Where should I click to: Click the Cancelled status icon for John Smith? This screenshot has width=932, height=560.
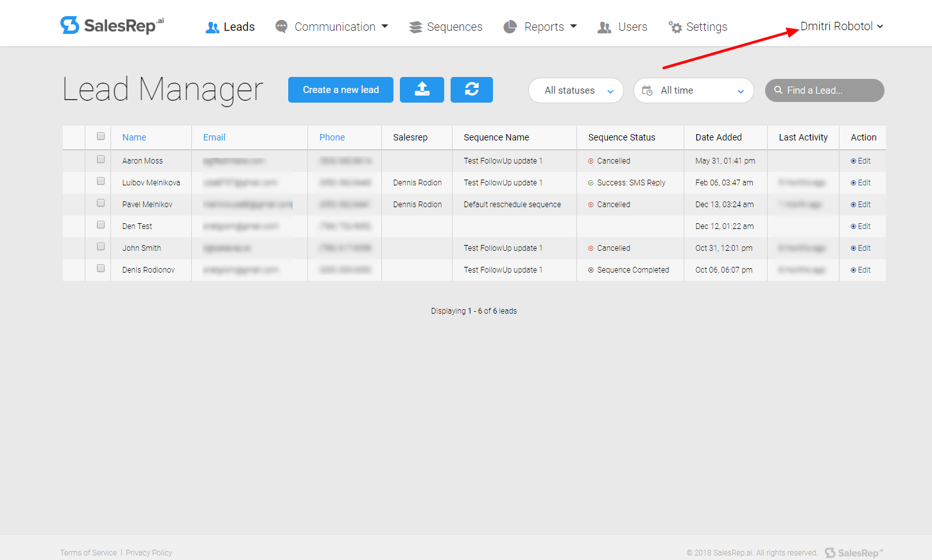(591, 248)
